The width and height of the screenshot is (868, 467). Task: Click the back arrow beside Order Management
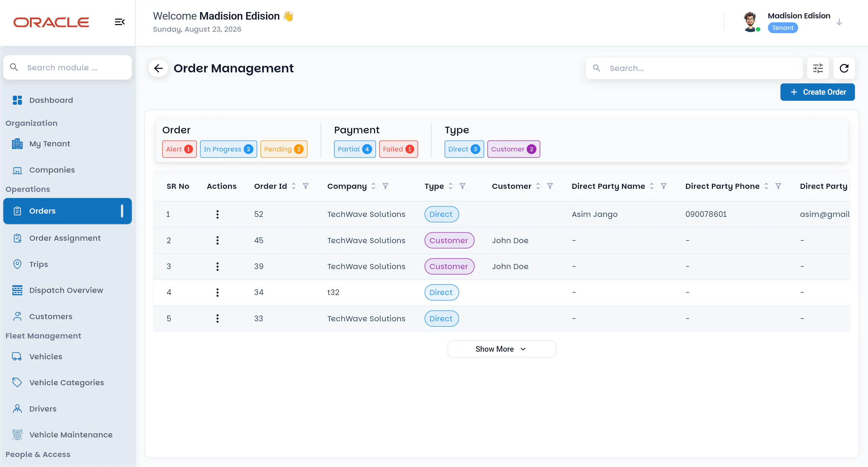pyautogui.click(x=158, y=68)
